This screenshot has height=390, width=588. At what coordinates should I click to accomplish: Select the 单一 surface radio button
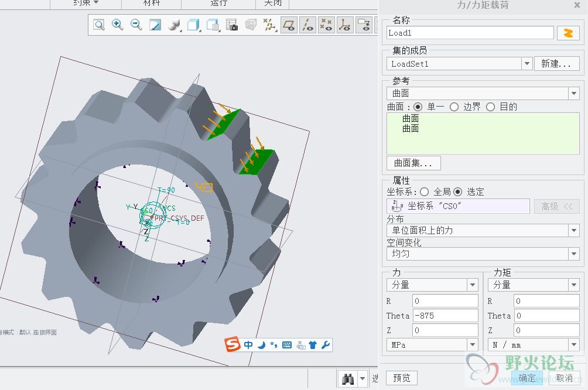418,107
